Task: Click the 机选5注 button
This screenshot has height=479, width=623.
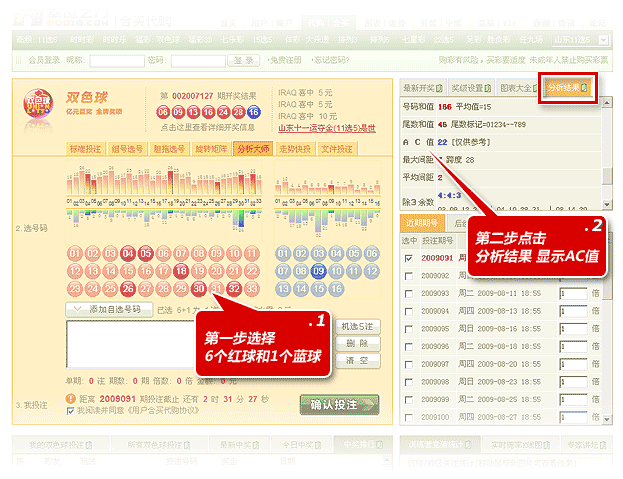Action: pyautogui.click(x=358, y=326)
